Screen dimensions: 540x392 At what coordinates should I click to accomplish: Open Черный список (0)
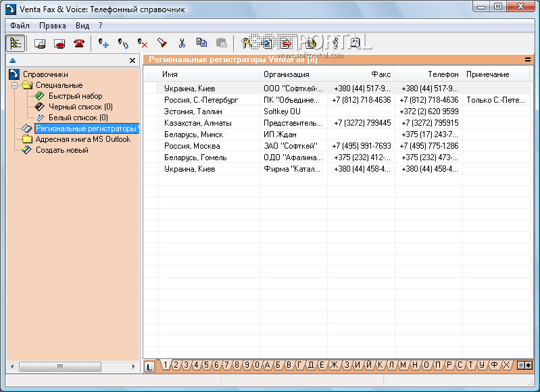(80, 107)
